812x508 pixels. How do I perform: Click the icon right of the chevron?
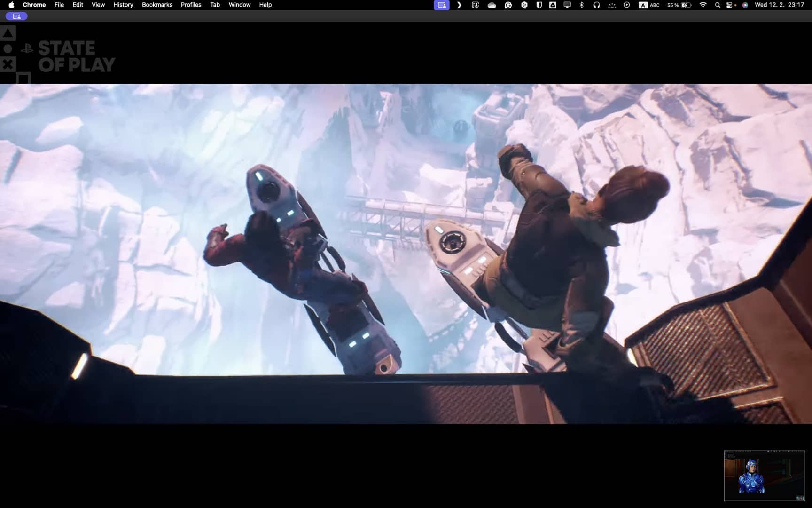click(475, 5)
